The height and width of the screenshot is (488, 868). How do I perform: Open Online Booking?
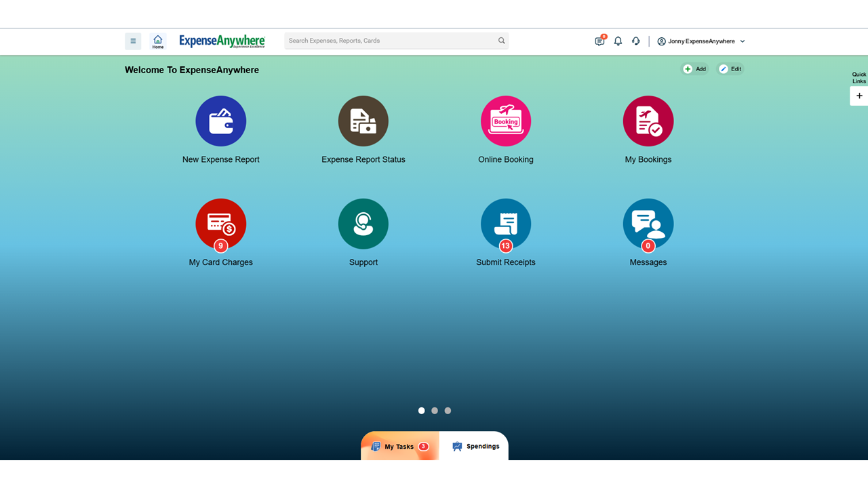click(506, 121)
